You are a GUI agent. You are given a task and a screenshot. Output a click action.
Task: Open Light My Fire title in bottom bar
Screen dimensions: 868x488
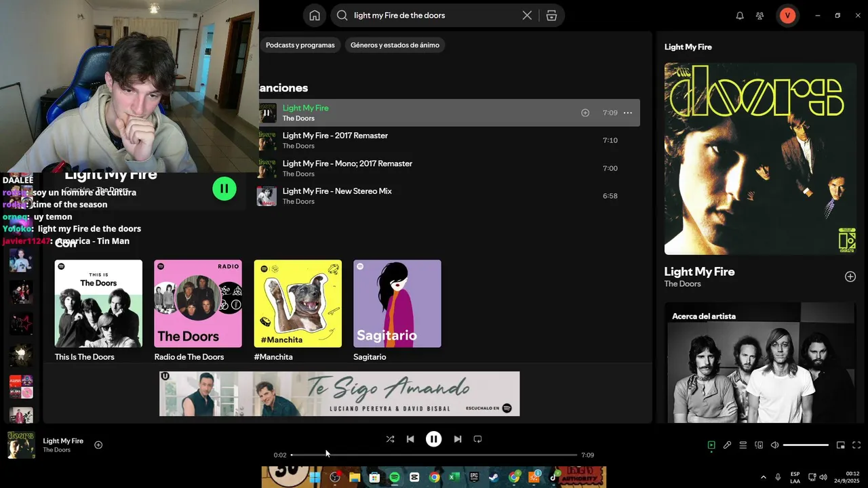[x=63, y=441]
